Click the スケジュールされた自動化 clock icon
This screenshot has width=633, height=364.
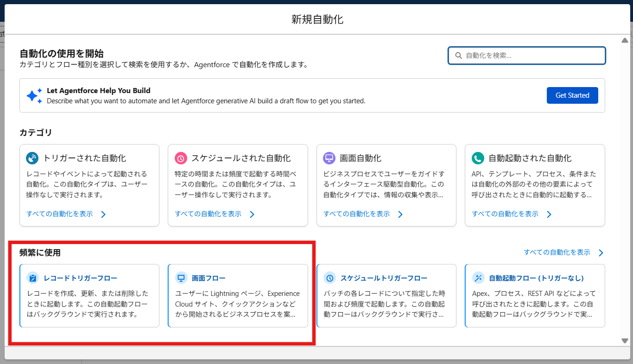pyautogui.click(x=180, y=158)
